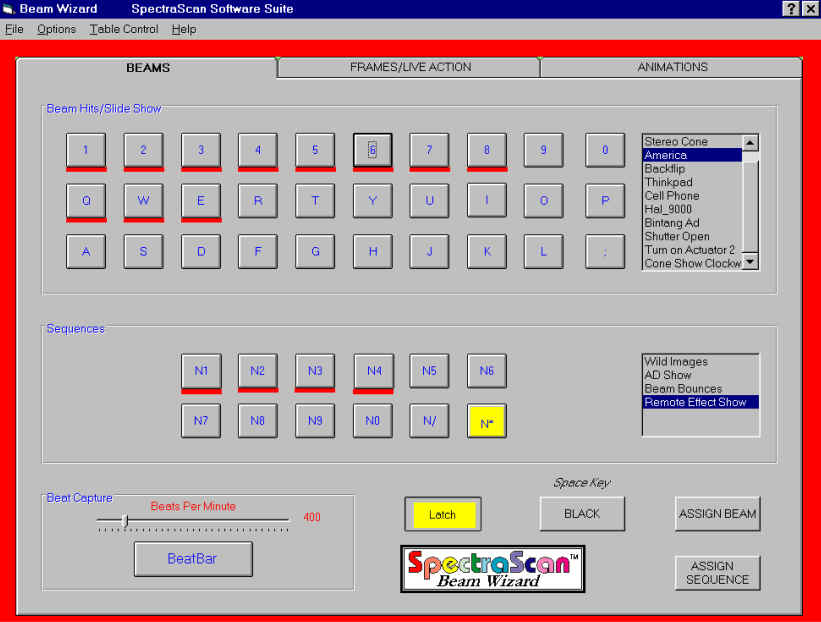Click the T beam button

click(315, 201)
